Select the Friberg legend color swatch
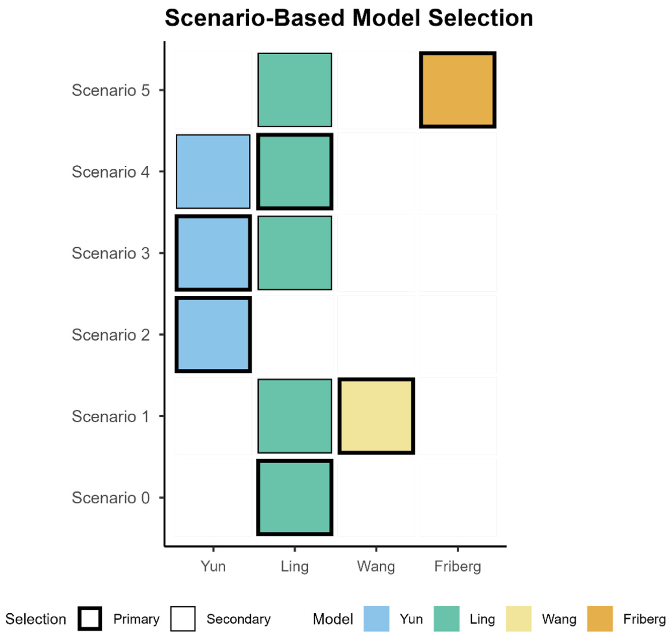This screenshot has height=642, width=672. point(600,619)
